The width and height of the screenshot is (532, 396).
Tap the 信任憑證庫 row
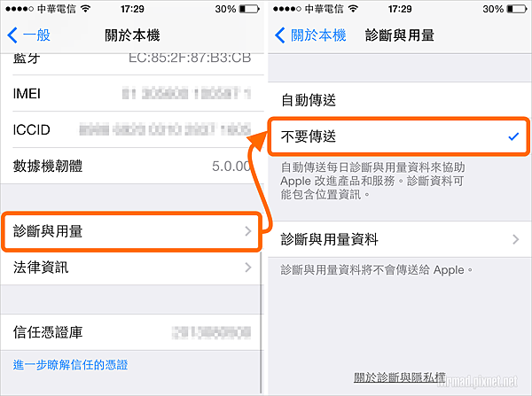pos(132,332)
